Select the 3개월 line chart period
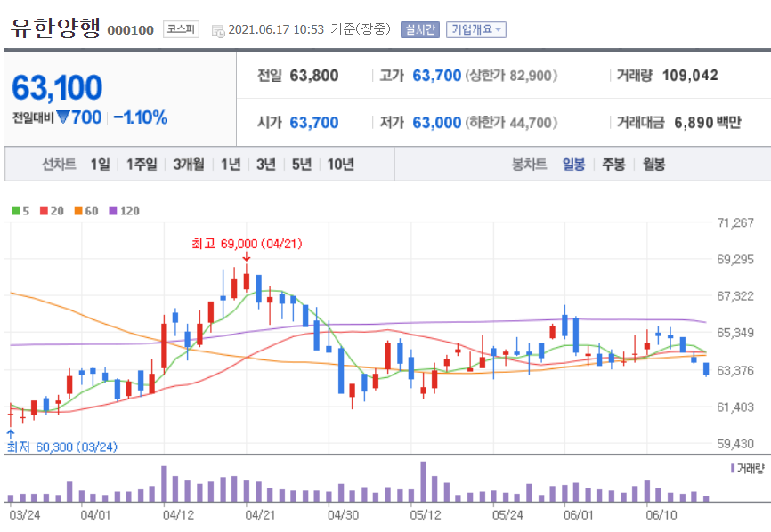The image size is (771, 532). click(189, 164)
